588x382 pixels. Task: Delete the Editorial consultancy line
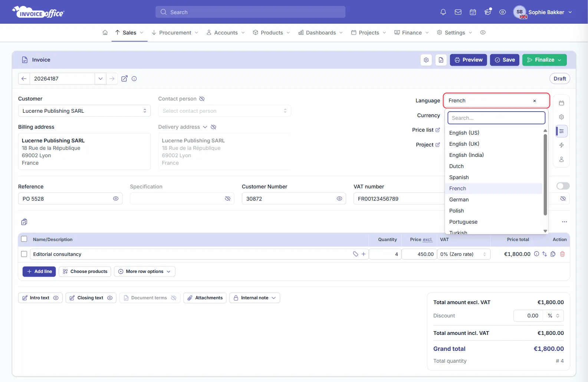click(x=562, y=254)
